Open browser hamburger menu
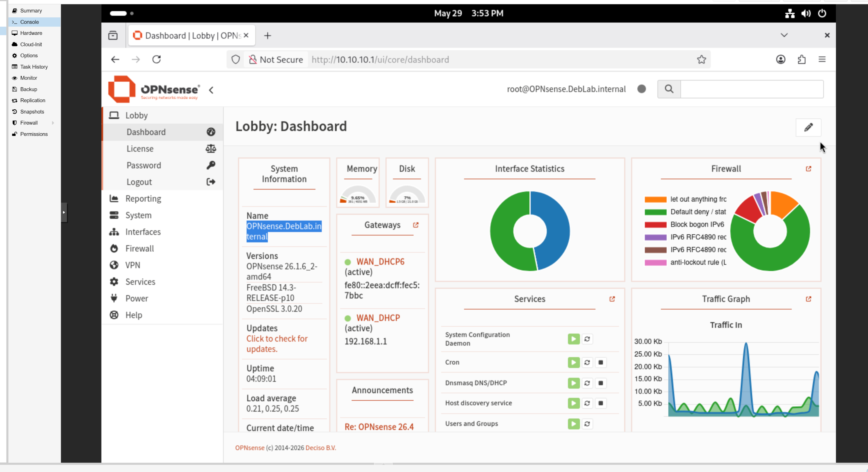Image resolution: width=868 pixels, height=472 pixels. (x=822, y=60)
